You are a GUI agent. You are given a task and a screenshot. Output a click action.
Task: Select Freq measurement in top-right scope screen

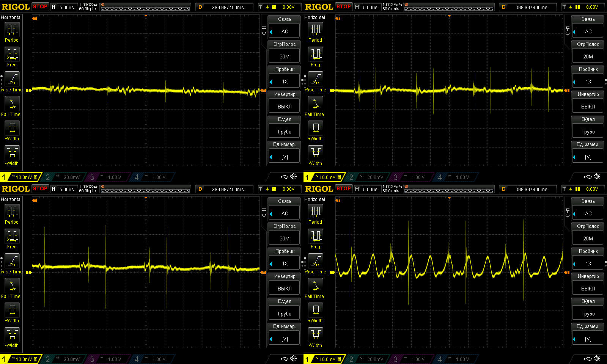(x=316, y=57)
